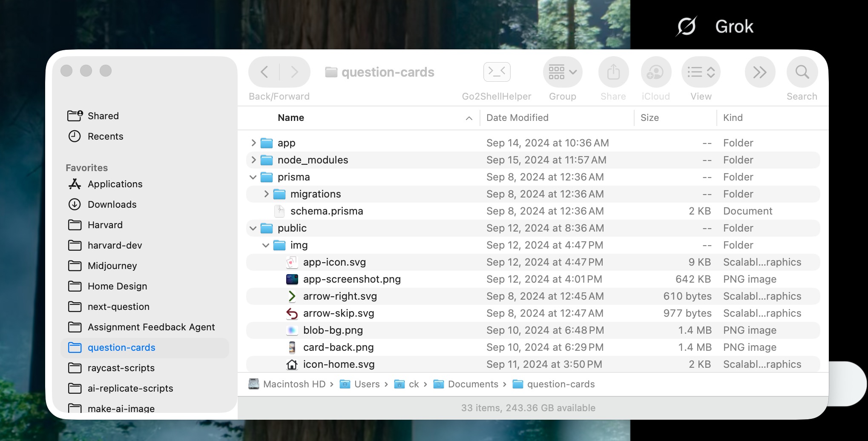Click Documents in path bar
Screen dimensions: 868x441
(466, 384)
